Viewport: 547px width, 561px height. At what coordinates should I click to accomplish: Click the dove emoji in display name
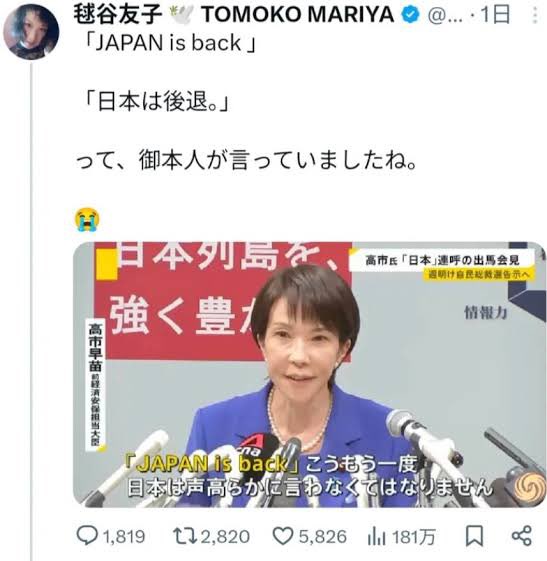181,15
